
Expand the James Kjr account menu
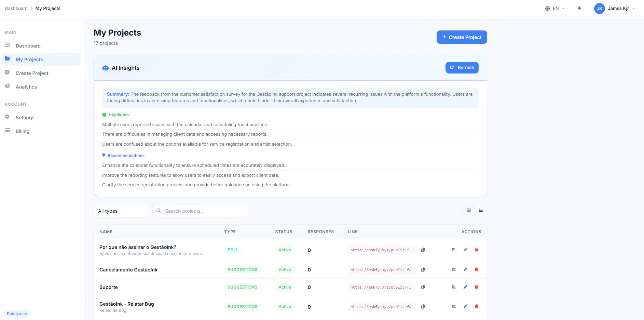coord(615,8)
